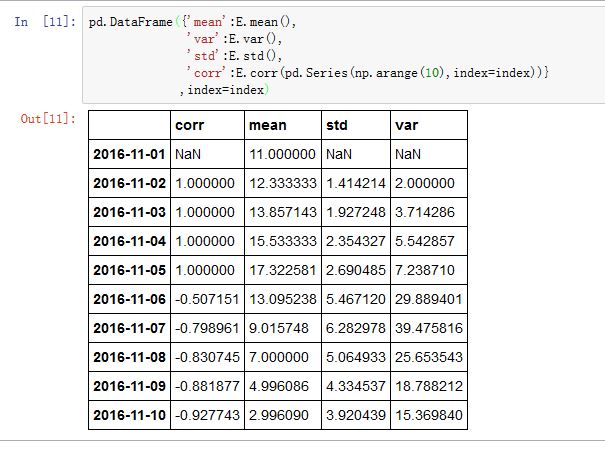Click the mean value 17.322581
The image size is (605, 450).
tap(283, 271)
